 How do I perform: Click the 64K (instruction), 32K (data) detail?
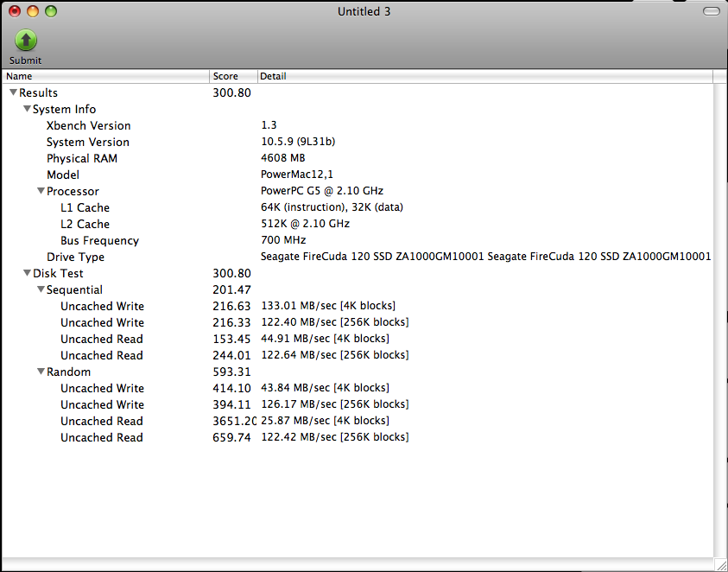332,207
